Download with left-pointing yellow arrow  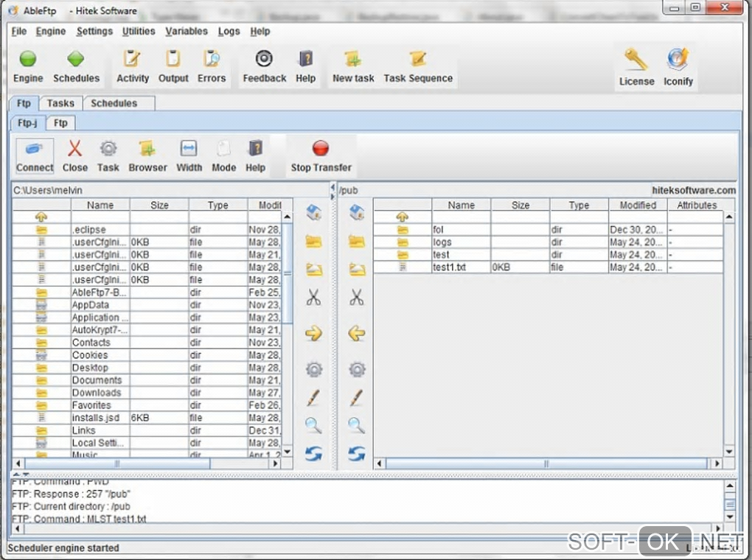coord(357,333)
